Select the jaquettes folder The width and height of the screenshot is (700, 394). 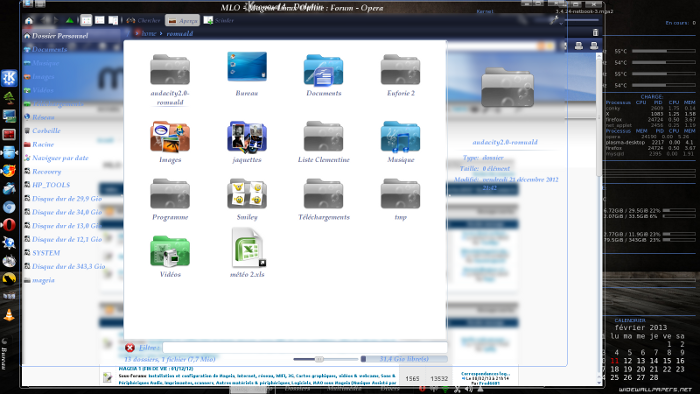pos(247,137)
